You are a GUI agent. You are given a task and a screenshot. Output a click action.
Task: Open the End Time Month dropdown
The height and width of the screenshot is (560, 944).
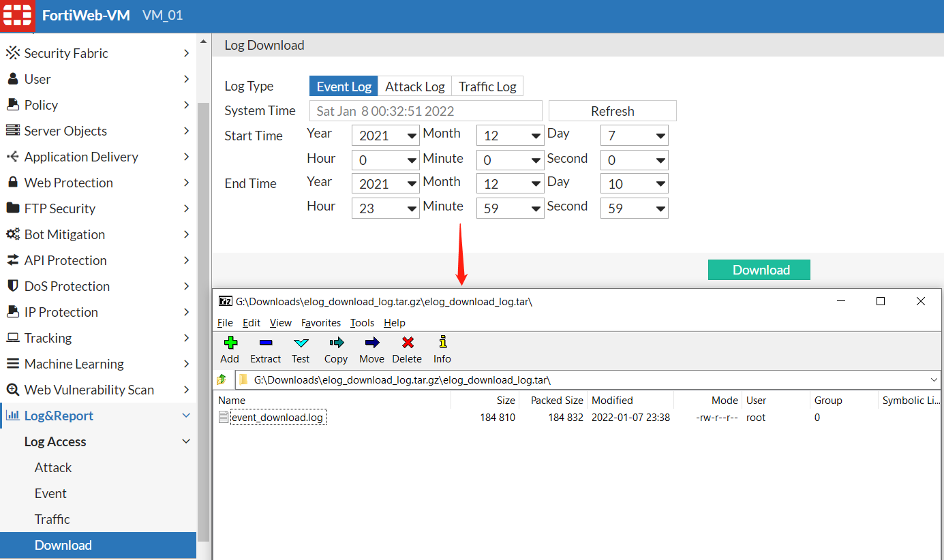click(x=510, y=184)
